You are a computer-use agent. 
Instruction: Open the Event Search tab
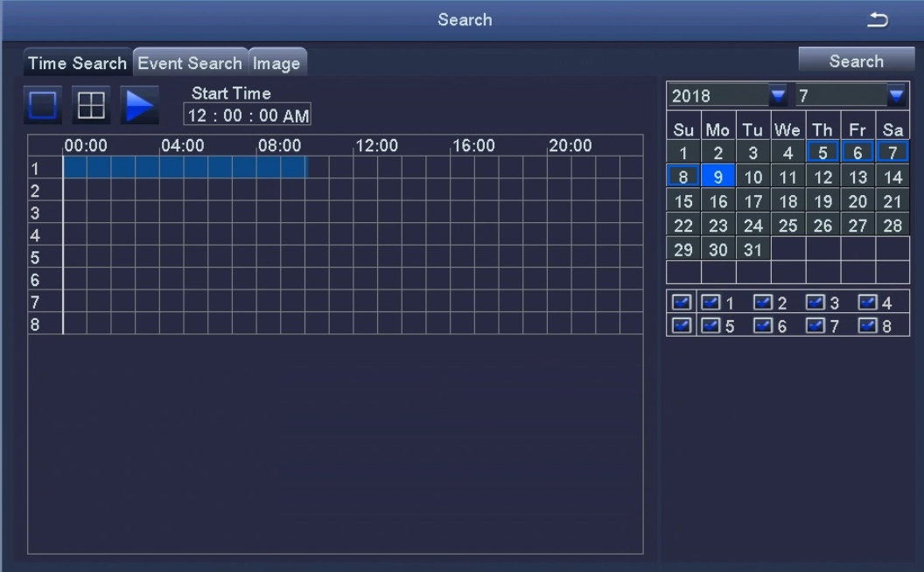coord(190,62)
